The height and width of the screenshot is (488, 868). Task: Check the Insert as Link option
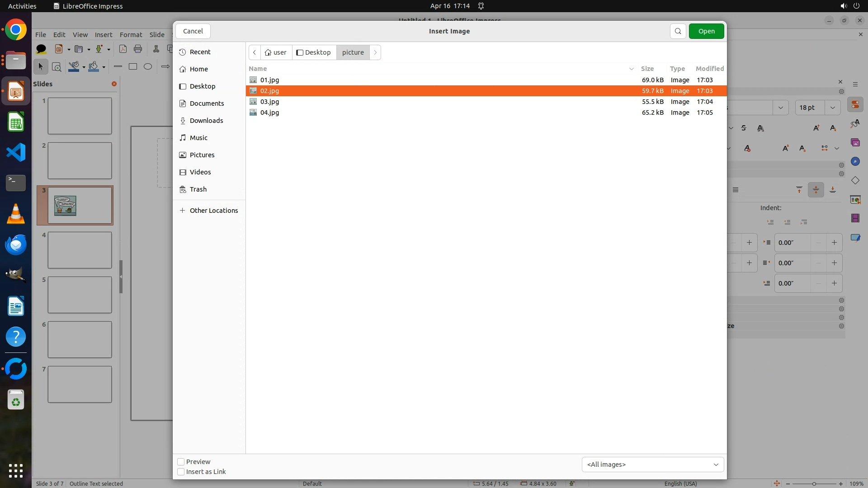181,472
